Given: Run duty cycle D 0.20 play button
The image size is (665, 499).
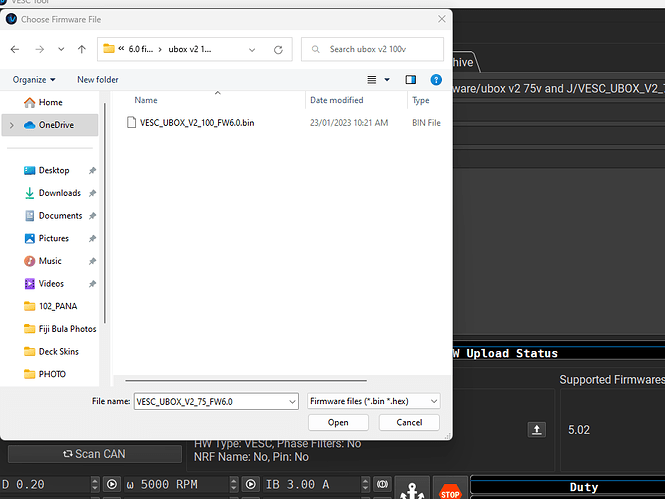Looking at the screenshot, I should 112,484.
